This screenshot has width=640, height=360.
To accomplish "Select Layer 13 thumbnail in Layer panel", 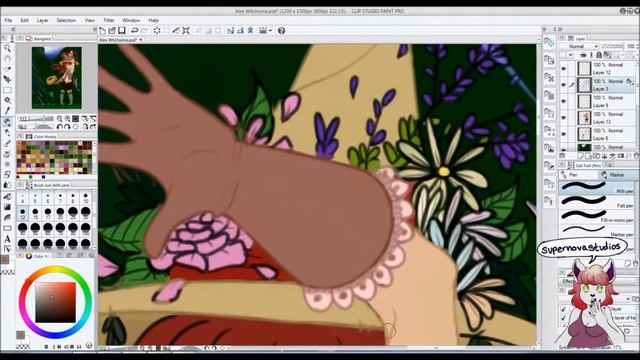I will point(585,118).
